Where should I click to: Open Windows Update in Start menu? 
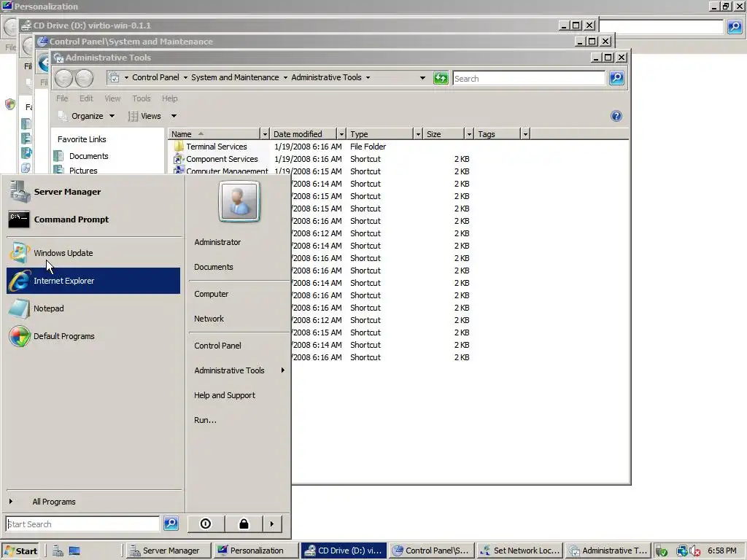(x=93, y=253)
